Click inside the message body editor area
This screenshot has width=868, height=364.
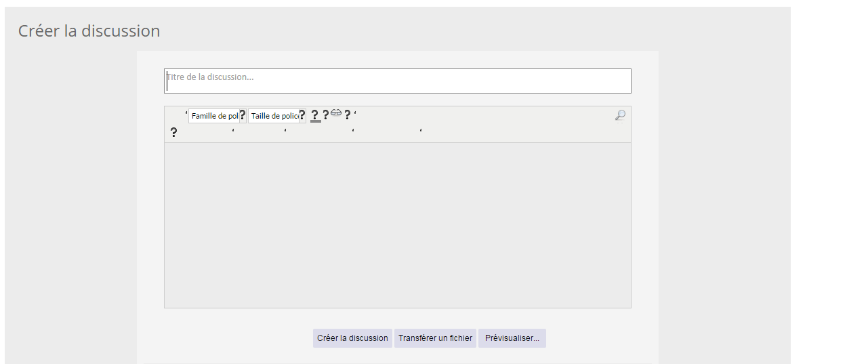[x=398, y=225]
